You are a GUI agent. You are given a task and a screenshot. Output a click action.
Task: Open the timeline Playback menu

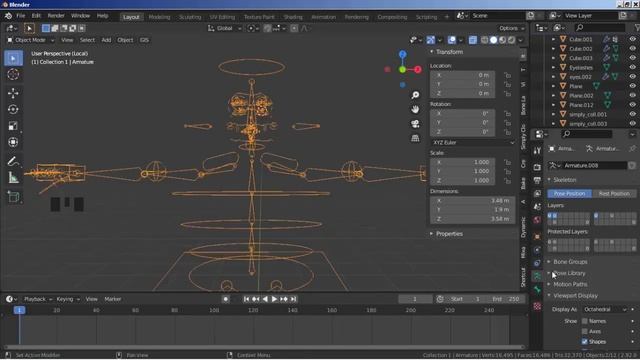tap(38, 299)
